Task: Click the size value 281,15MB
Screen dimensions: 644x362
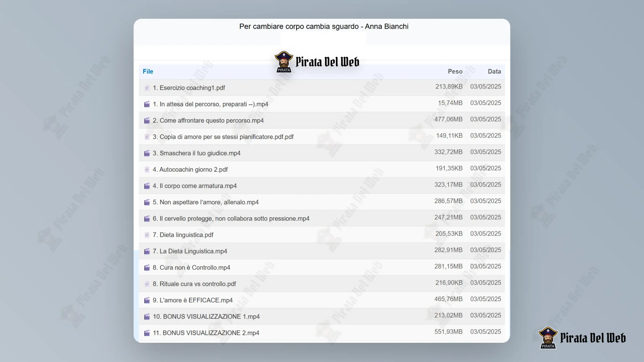Action: pos(448,267)
